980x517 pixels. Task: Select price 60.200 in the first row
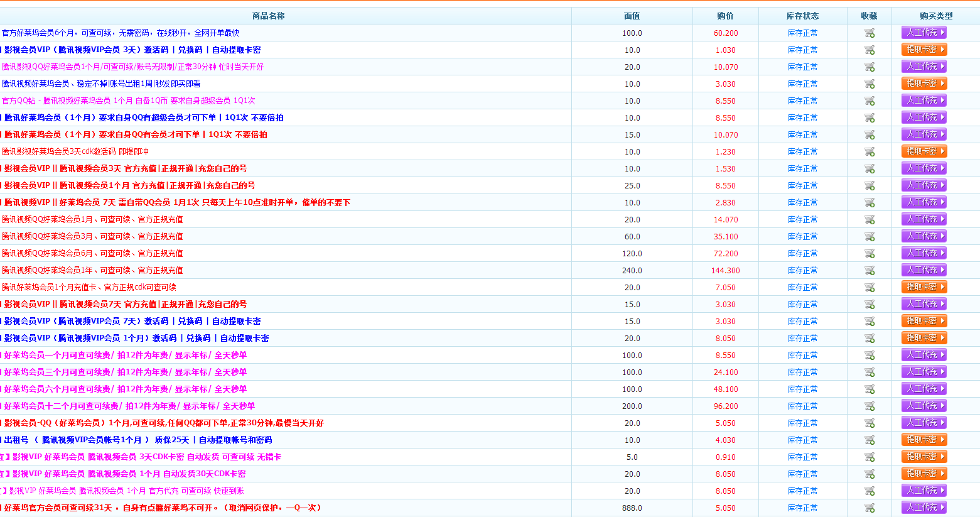coord(726,33)
